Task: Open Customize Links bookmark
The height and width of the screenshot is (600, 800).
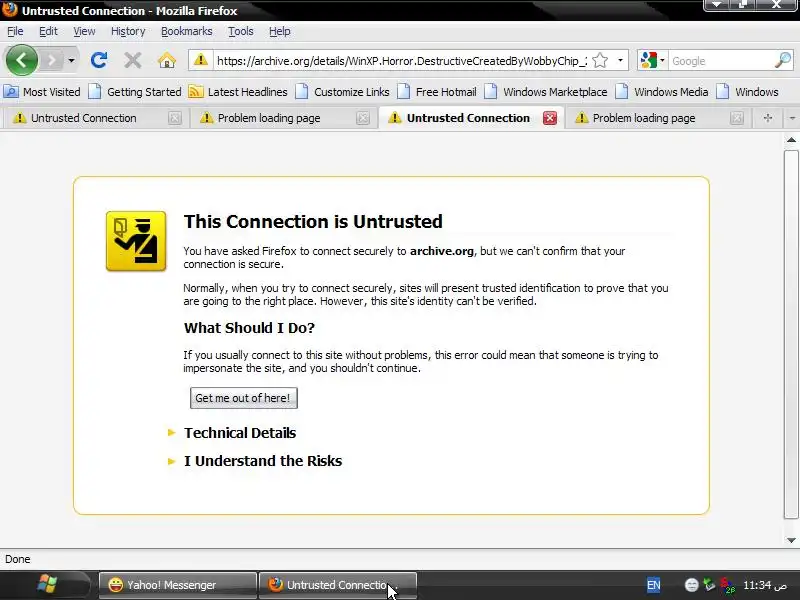Action: tap(342, 92)
